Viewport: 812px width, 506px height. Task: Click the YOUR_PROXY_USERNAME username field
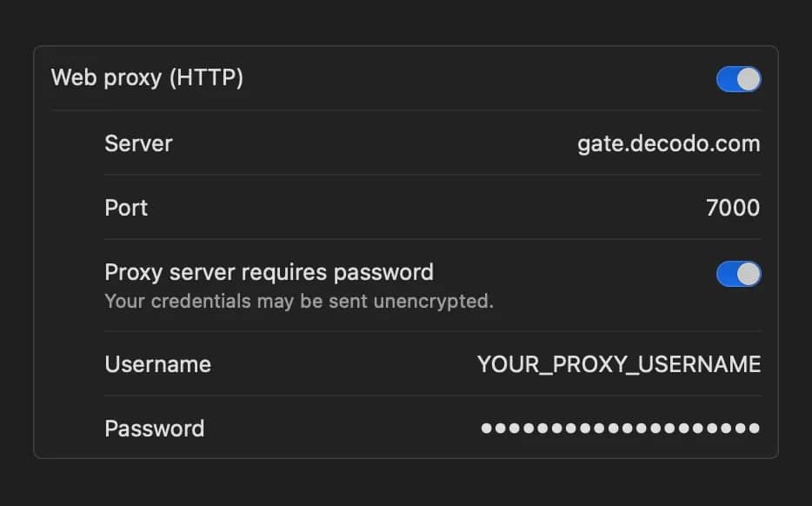pos(618,364)
